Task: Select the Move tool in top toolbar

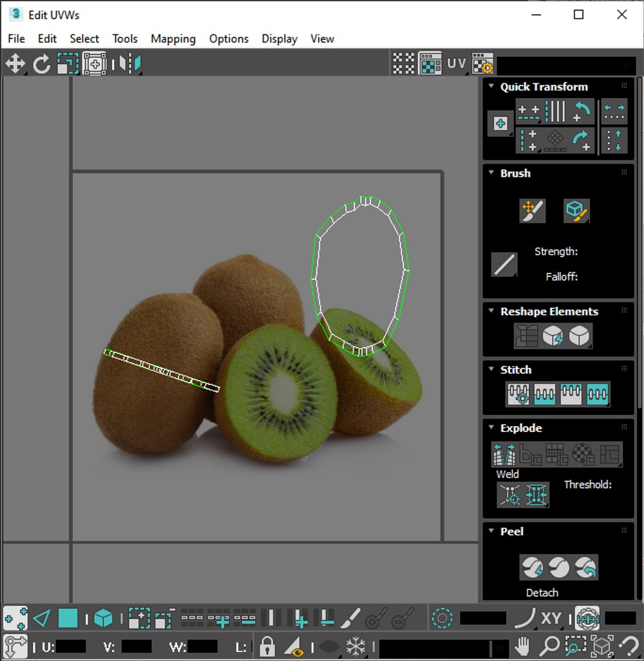Action: (15, 64)
